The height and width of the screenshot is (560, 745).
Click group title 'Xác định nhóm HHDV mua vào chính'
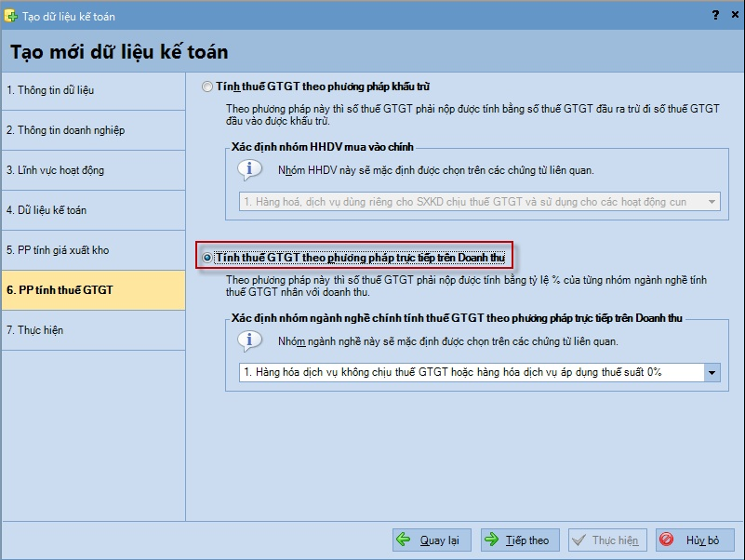[x=322, y=147]
